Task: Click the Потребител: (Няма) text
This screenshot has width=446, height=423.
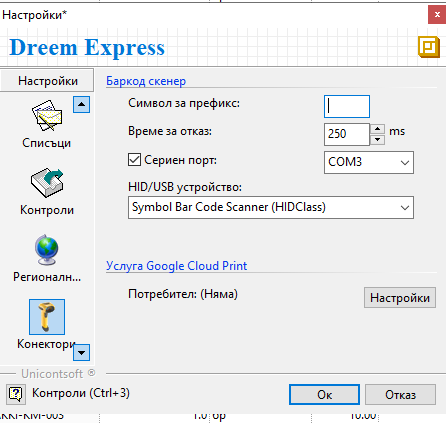Action: (183, 294)
